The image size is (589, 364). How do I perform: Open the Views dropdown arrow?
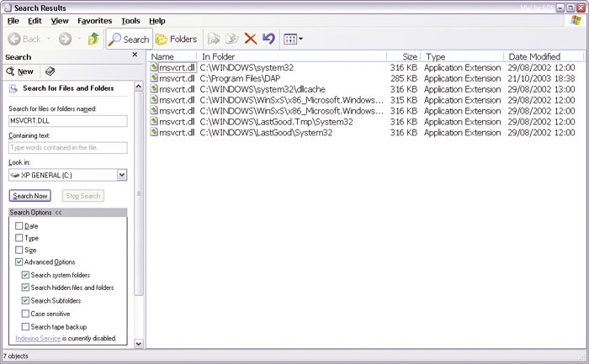click(301, 39)
